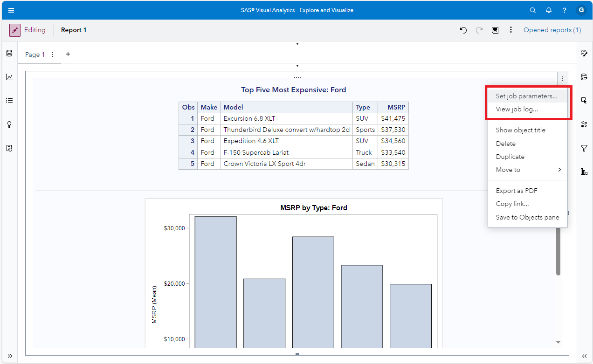Open the Suggestions lightbulb pane

pos(9,124)
